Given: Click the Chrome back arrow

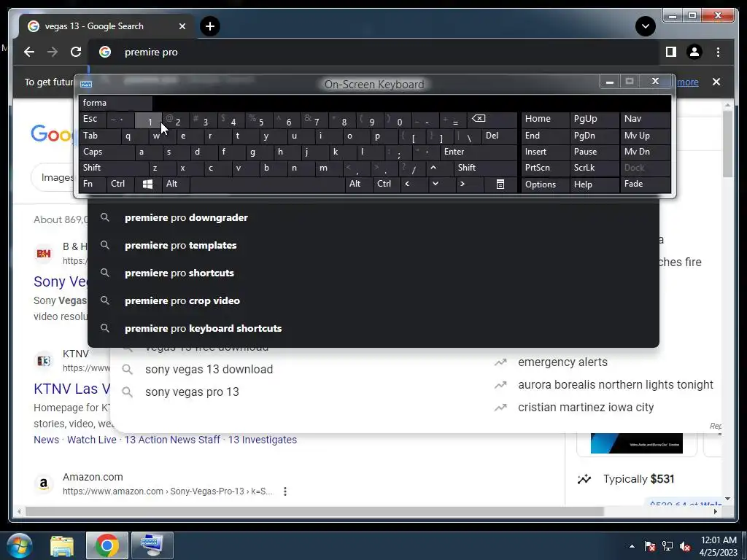Looking at the screenshot, I should click(x=29, y=52).
